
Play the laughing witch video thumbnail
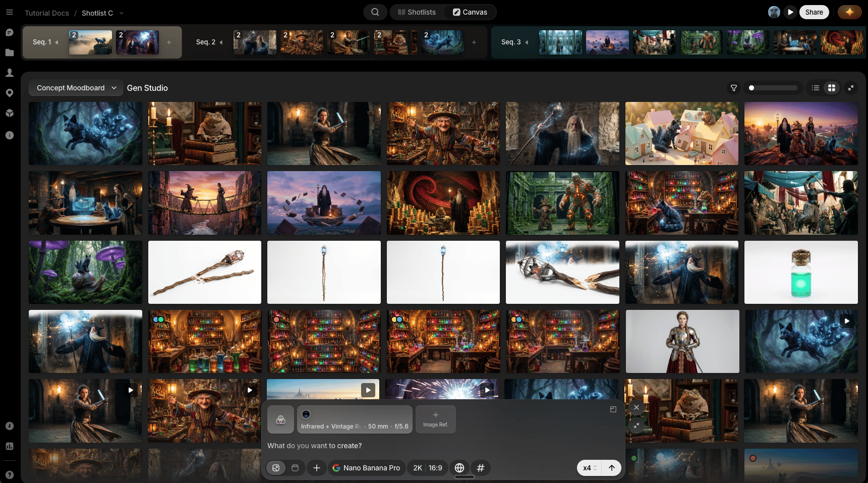tap(250, 390)
